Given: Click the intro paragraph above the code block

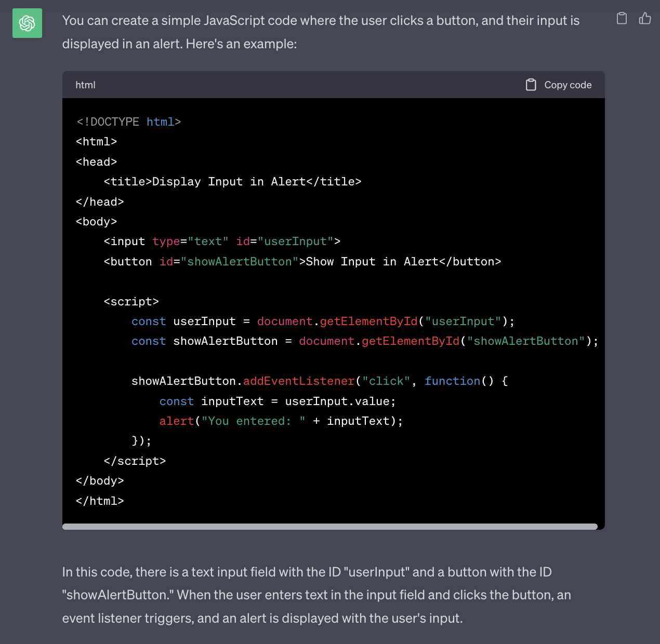Looking at the screenshot, I should coord(320,32).
